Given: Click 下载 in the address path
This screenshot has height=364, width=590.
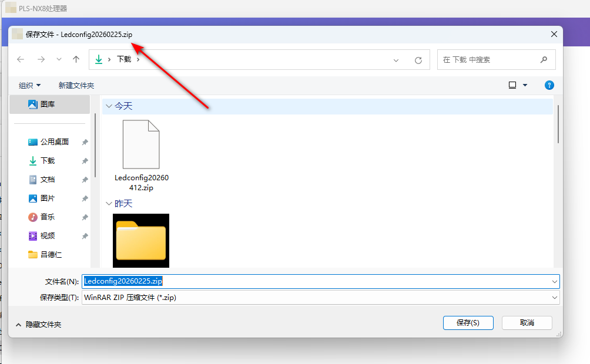Looking at the screenshot, I should pyautogui.click(x=124, y=59).
